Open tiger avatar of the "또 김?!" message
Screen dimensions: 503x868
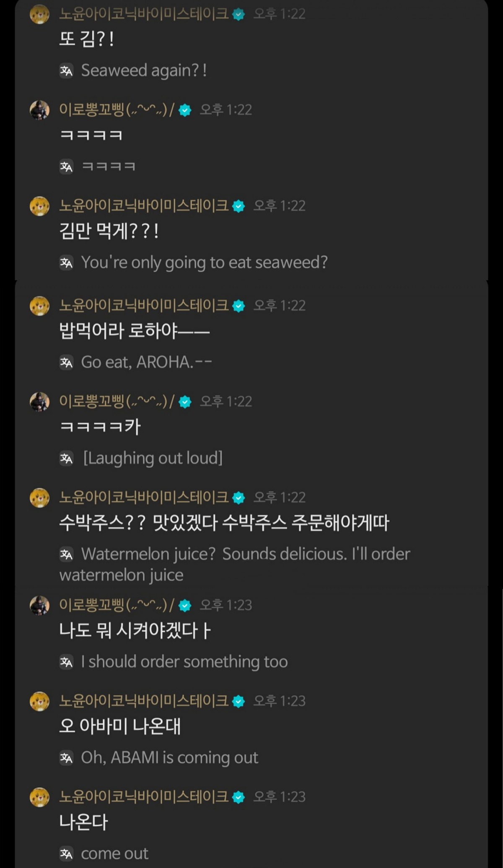tap(40, 14)
